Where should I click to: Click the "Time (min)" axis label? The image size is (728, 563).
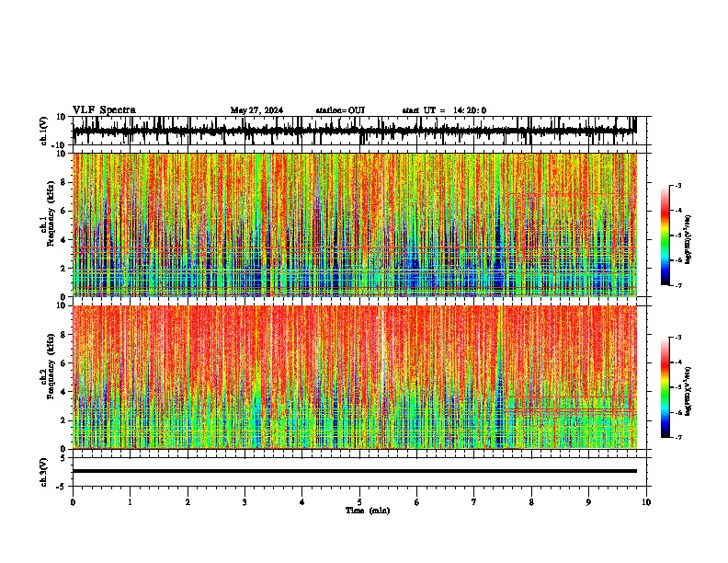[x=368, y=511]
